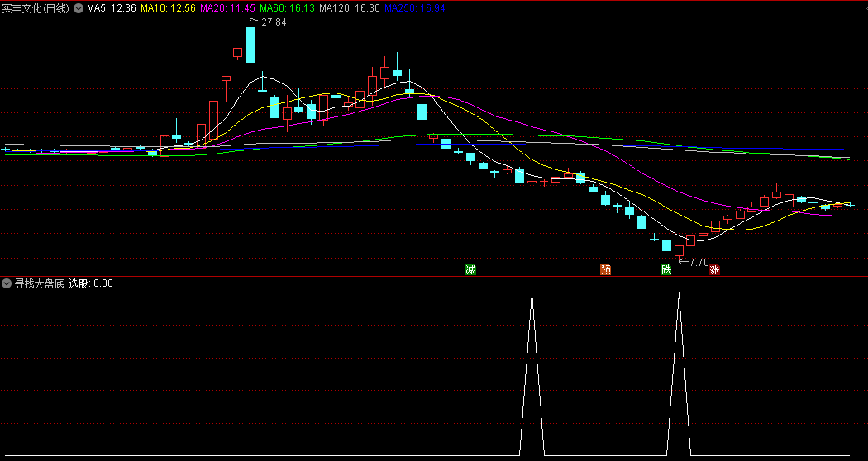The height and width of the screenshot is (461, 868).
Task: Click the flag icon beside 27.84 high
Action: point(253,21)
